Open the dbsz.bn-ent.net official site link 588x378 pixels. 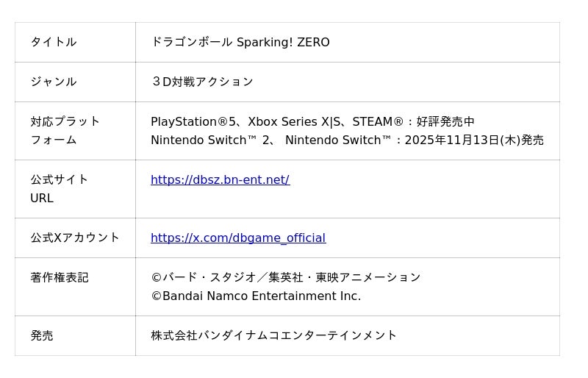[220, 180]
